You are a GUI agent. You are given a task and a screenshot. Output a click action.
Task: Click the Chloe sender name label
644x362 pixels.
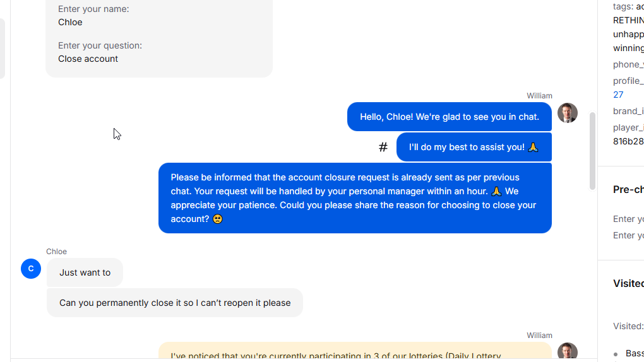click(56, 252)
